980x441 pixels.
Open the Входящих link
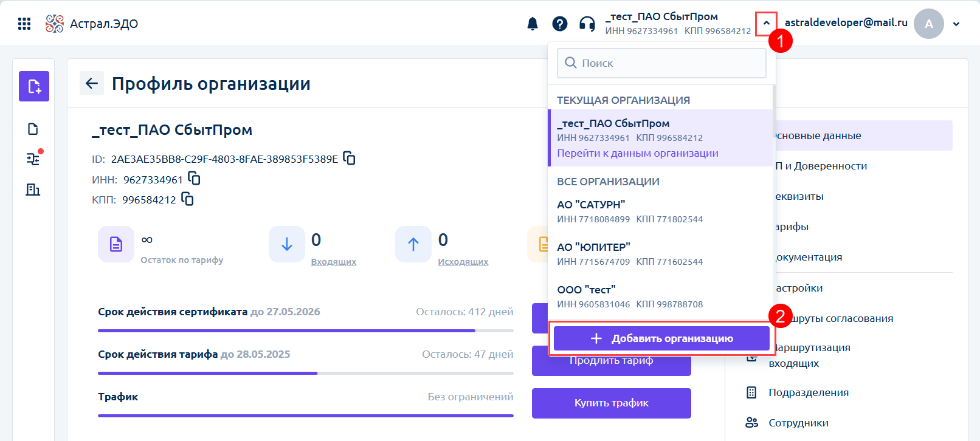334,262
